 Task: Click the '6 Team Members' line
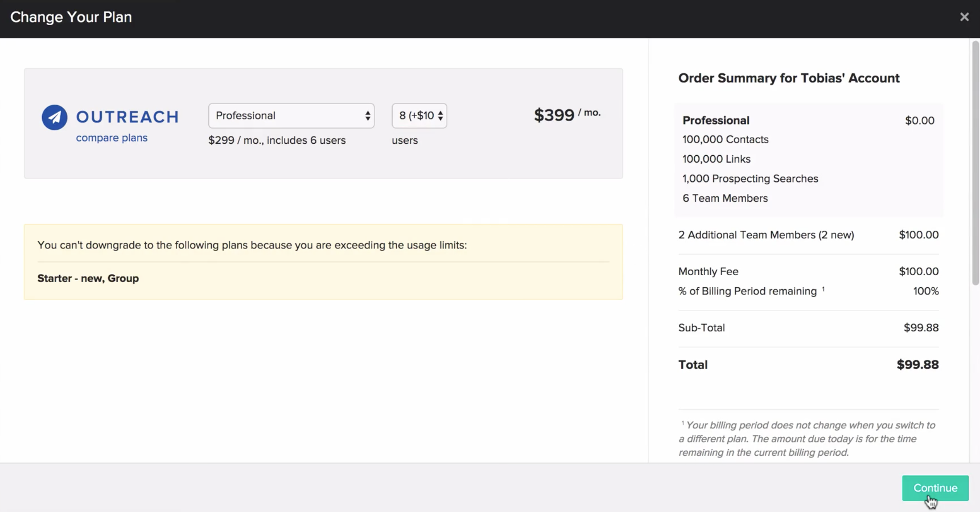(725, 198)
